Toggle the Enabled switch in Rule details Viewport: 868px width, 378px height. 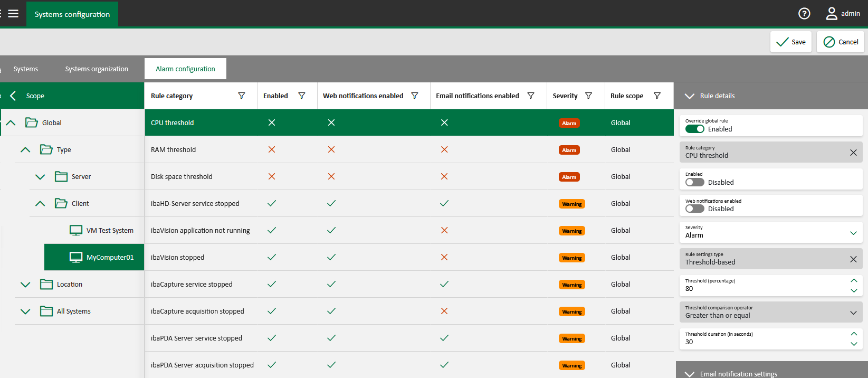[695, 182]
